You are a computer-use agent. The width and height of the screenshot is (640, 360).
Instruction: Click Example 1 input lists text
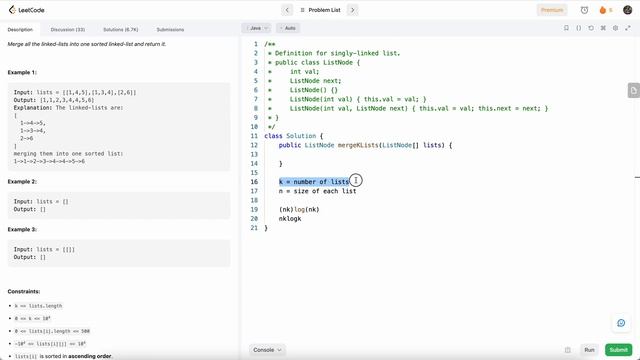coord(75,92)
